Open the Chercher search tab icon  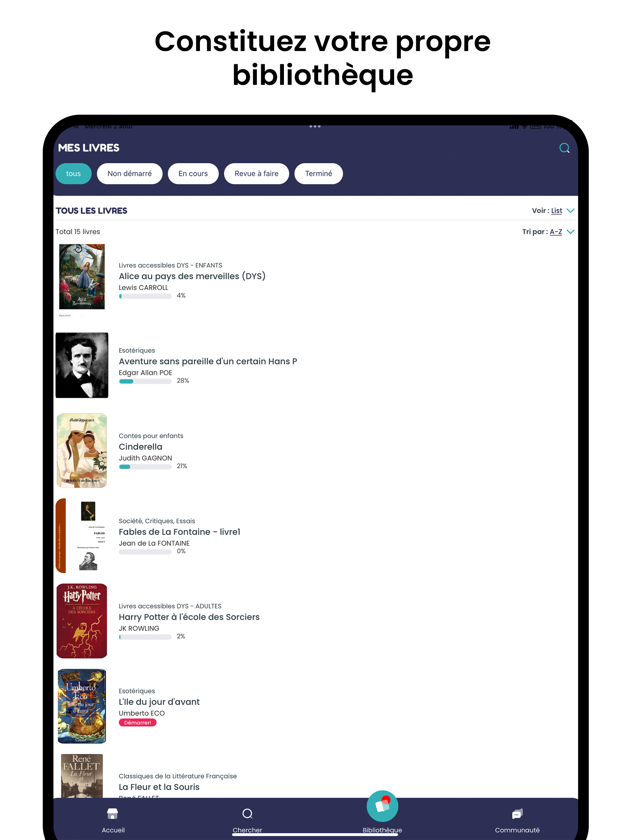click(x=247, y=814)
